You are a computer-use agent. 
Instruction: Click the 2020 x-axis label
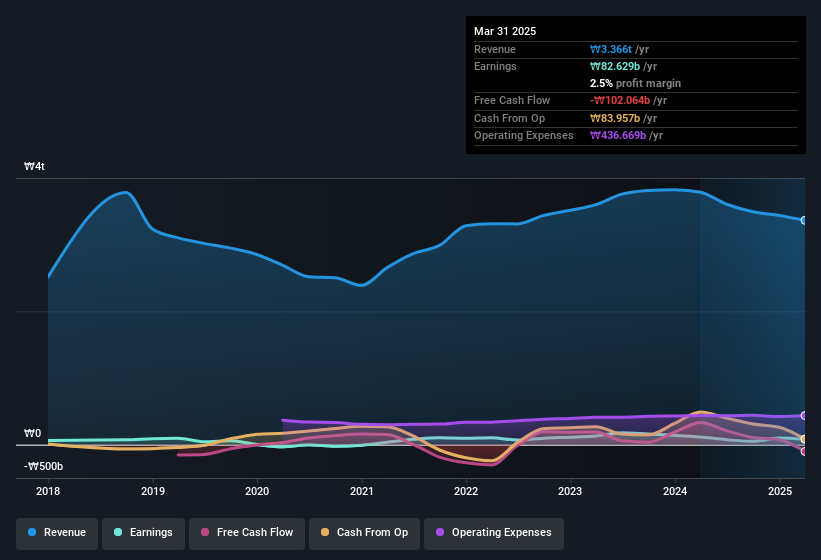(x=257, y=491)
